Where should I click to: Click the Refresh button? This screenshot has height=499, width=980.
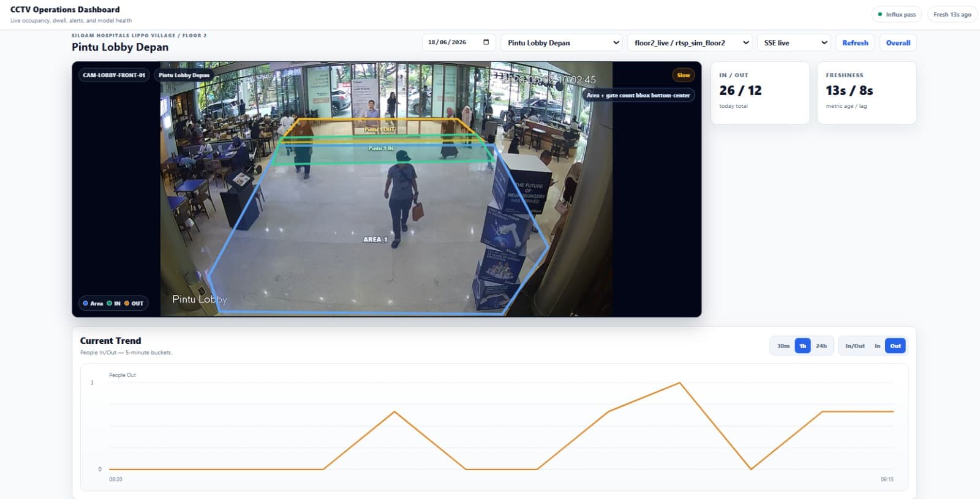click(x=855, y=42)
